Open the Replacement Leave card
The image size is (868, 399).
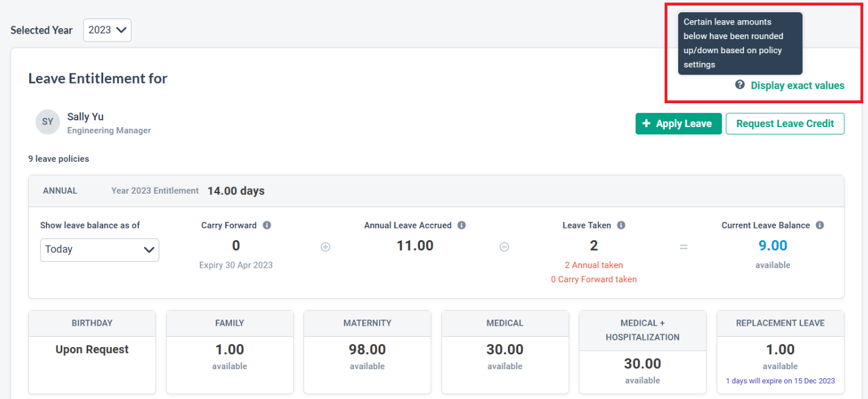(780, 352)
